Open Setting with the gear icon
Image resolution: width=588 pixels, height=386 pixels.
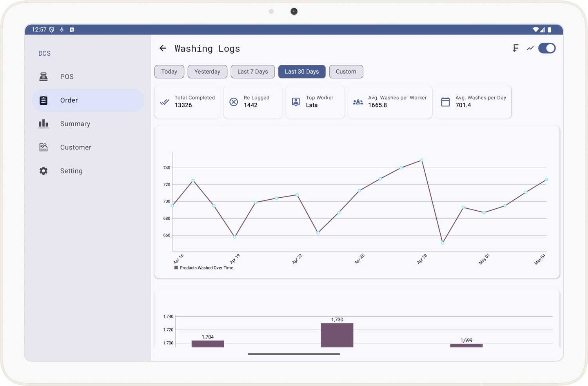point(43,171)
